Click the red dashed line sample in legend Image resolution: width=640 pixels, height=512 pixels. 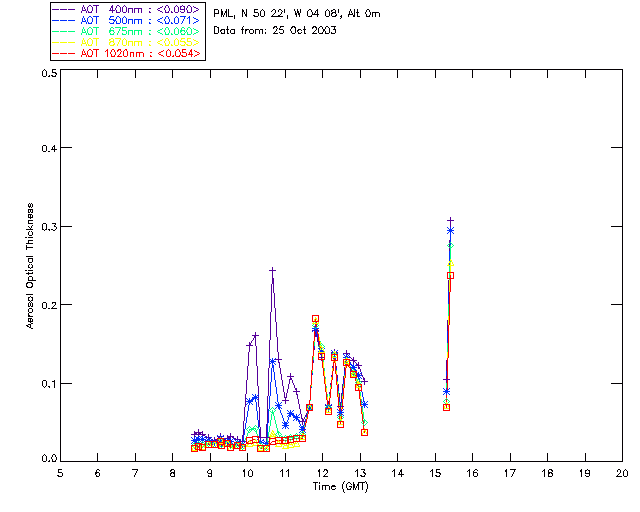(64, 53)
